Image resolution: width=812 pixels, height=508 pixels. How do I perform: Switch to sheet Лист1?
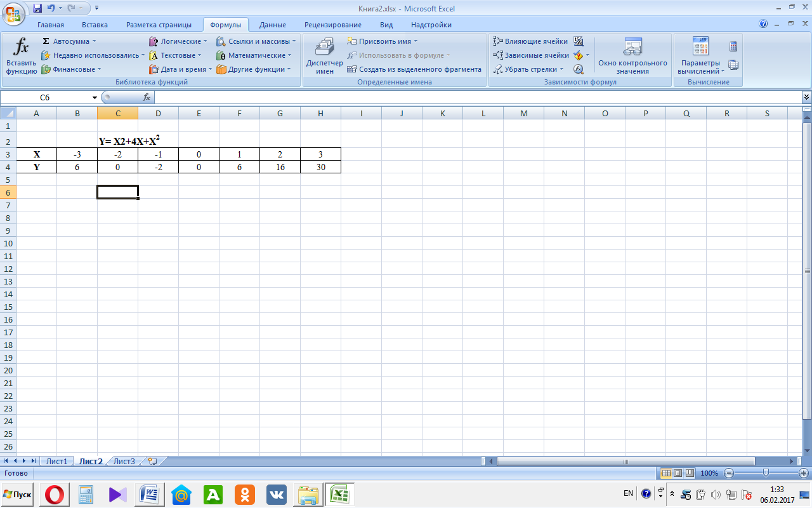click(56, 461)
